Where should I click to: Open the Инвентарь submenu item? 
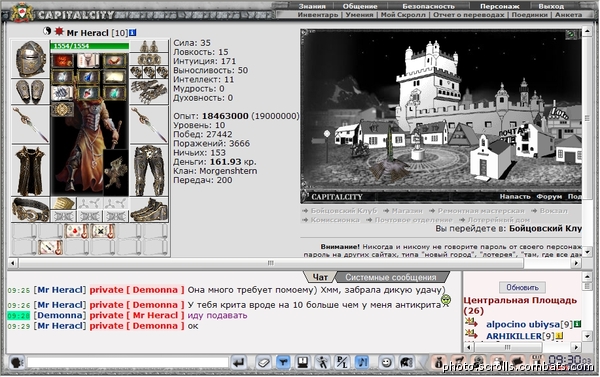coord(318,15)
